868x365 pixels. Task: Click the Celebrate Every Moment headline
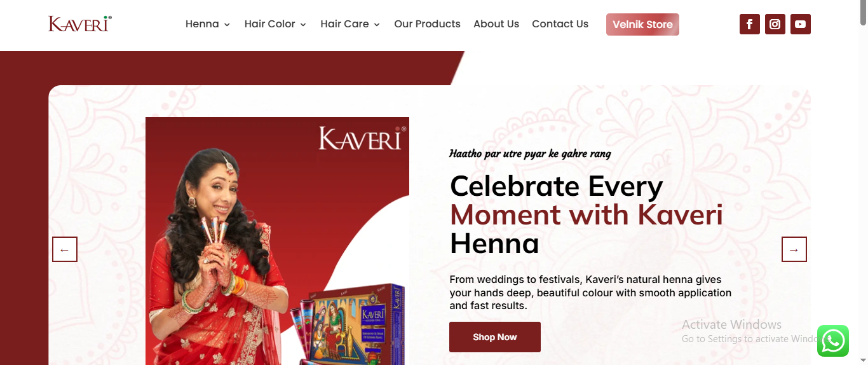(587, 215)
